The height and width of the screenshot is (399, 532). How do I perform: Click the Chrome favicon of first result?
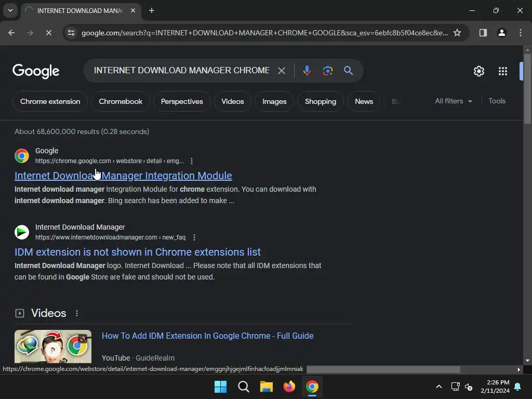[x=22, y=156]
